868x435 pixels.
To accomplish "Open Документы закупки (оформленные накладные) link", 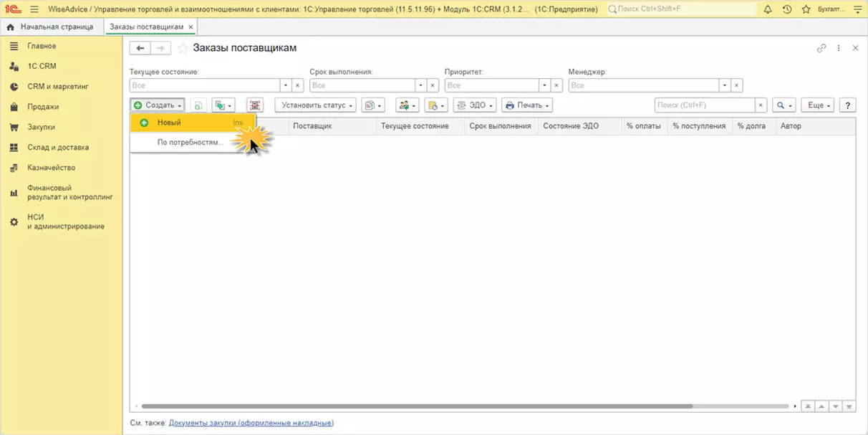I will tap(251, 423).
